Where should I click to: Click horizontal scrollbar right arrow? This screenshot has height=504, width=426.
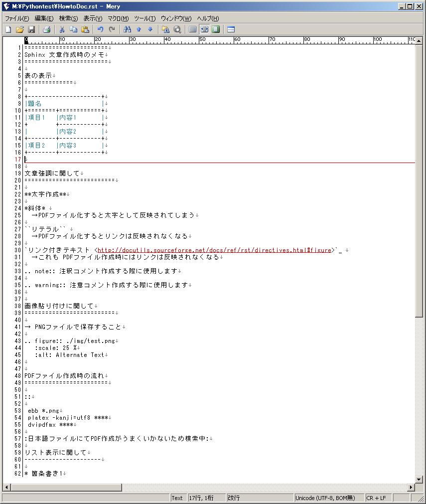(x=411, y=487)
